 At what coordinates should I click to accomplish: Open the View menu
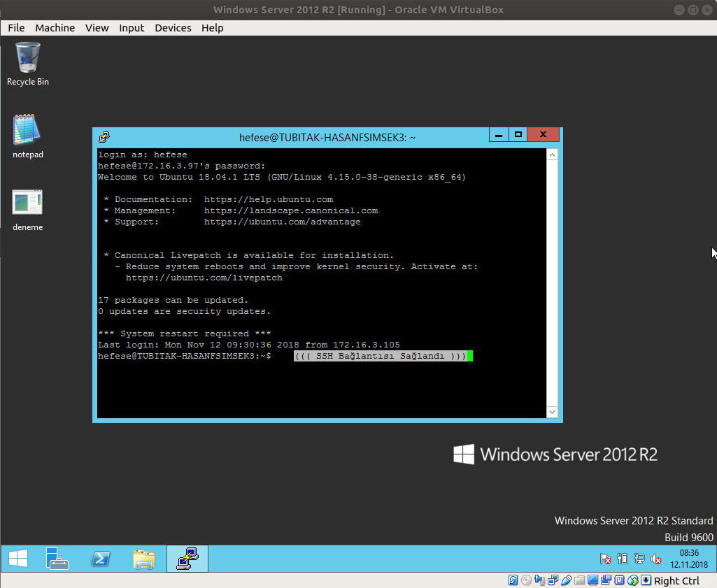pyautogui.click(x=97, y=28)
